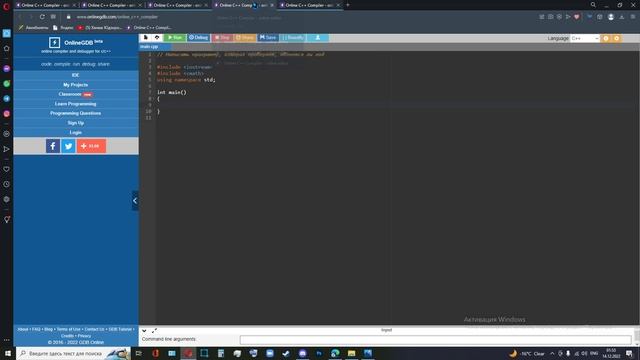Open Discord from taskbar
The width and height of the screenshot is (640, 360).
point(302,353)
